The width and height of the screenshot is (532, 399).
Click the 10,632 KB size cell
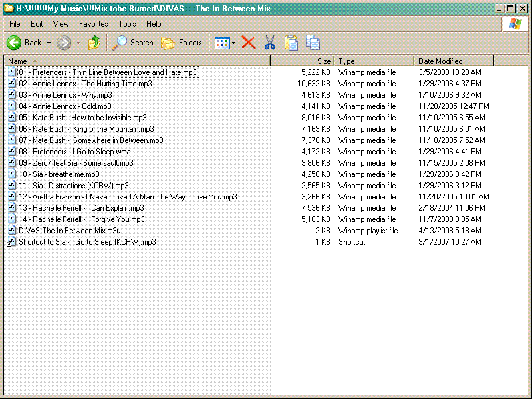click(x=314, y=84)
